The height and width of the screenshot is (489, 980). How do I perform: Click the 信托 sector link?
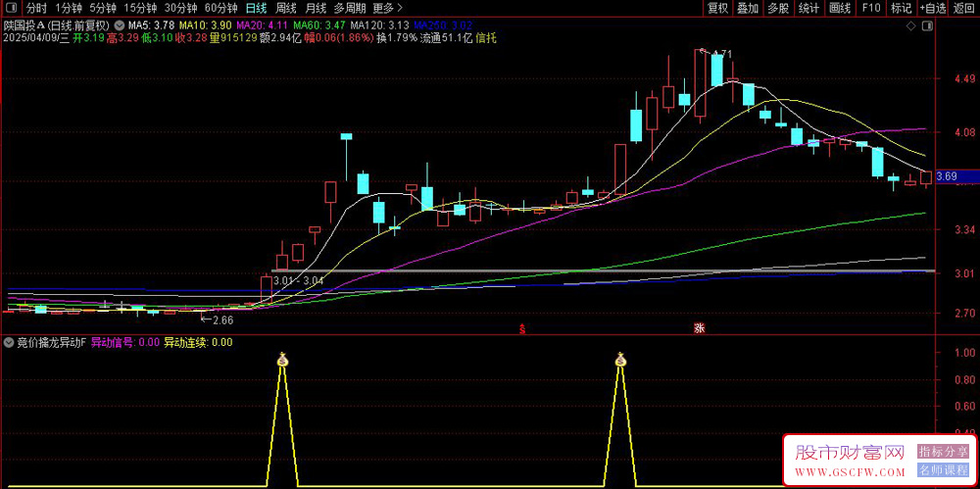(486, 38)
